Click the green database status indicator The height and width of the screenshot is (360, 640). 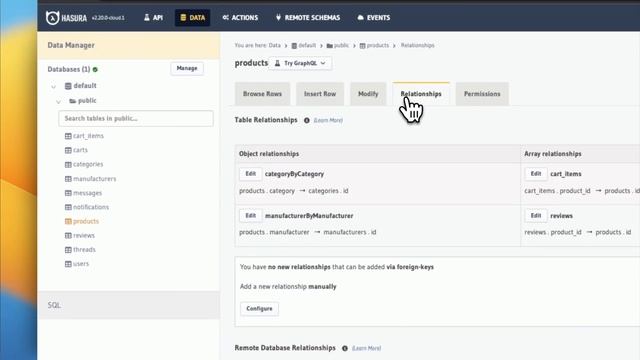(95, 70)
